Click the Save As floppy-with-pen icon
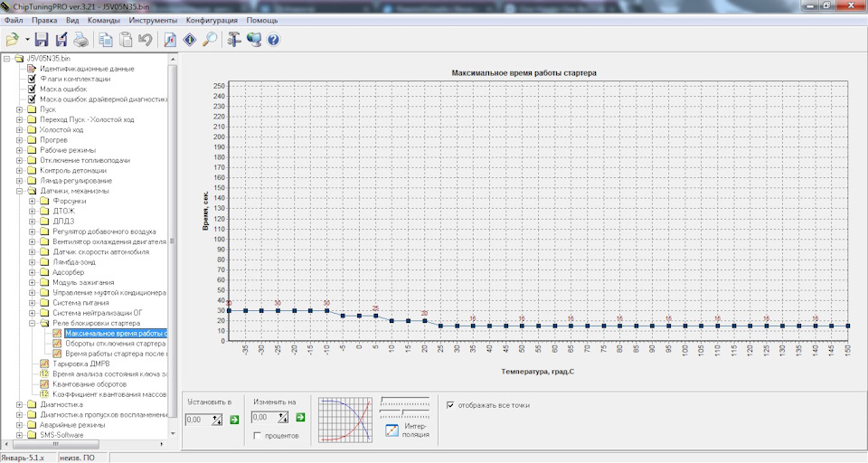 coord(61,40)
